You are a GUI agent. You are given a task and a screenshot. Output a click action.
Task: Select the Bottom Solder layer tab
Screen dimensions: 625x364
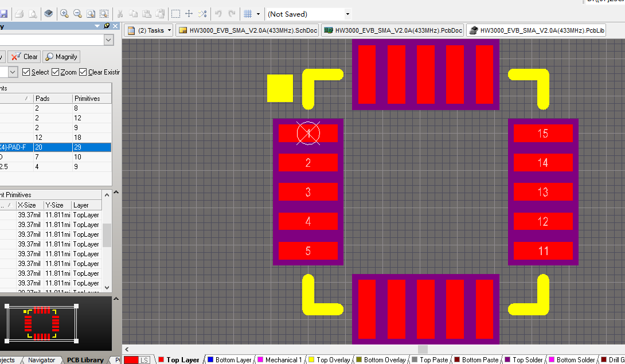tap(572, 359)
